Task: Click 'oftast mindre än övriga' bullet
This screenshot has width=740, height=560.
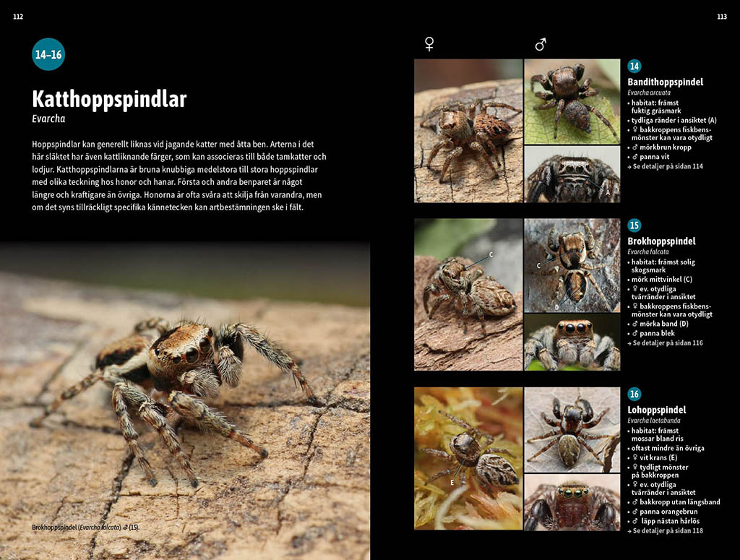Action: pyautogui.click(x=666, y=448)
